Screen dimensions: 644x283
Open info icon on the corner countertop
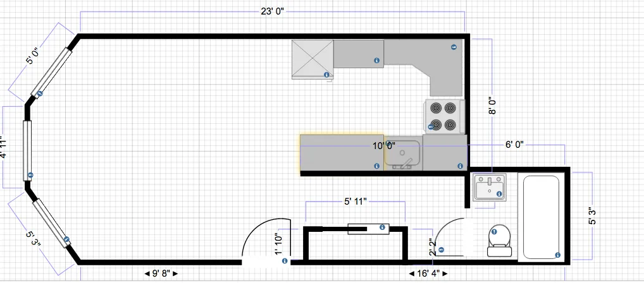point(454,47)
